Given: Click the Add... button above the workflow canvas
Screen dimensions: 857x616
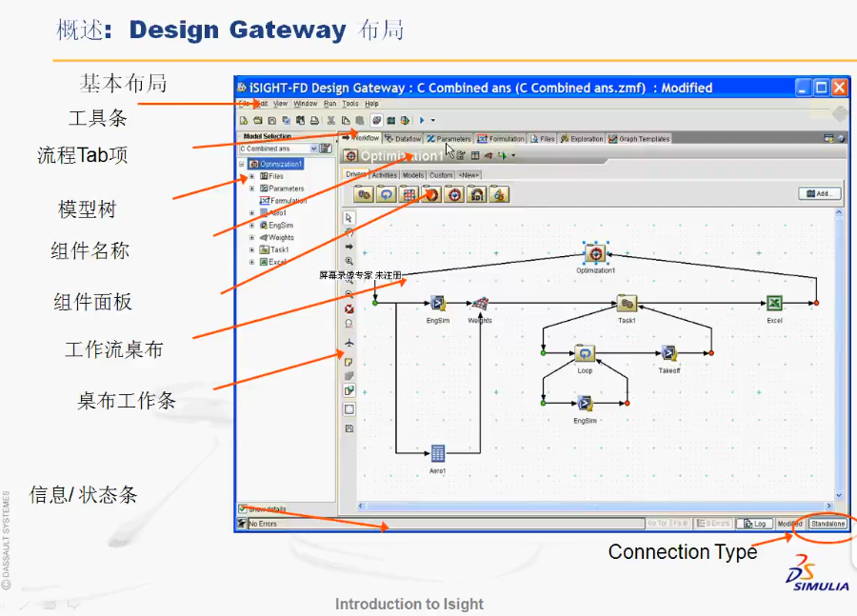Looking at the screenshot, I should click(819, 192).
